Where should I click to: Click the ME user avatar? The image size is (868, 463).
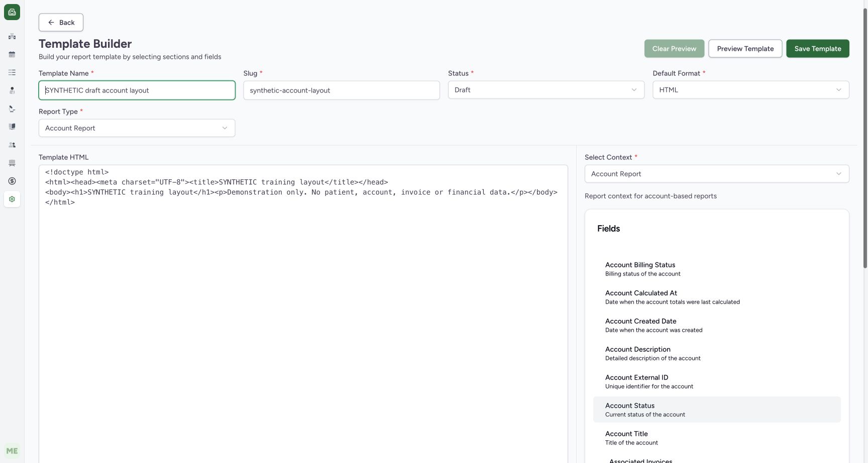point(12,451)
